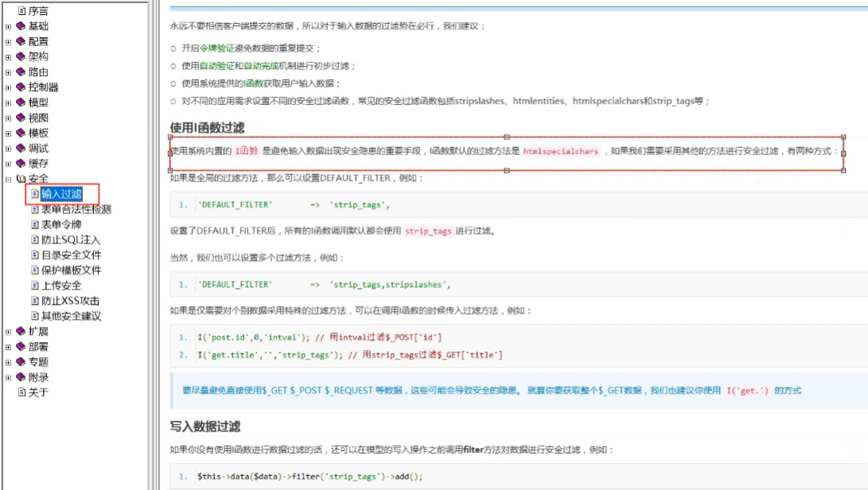Click the book icon next to 视图
The width and height of the screenshot is (868, 490).
tap(21, 118)
